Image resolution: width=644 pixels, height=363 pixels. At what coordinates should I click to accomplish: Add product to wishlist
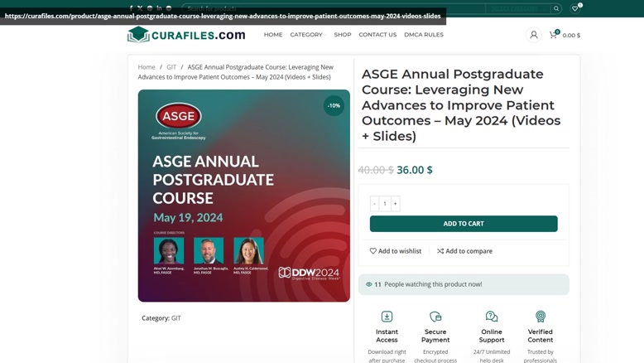396,251
